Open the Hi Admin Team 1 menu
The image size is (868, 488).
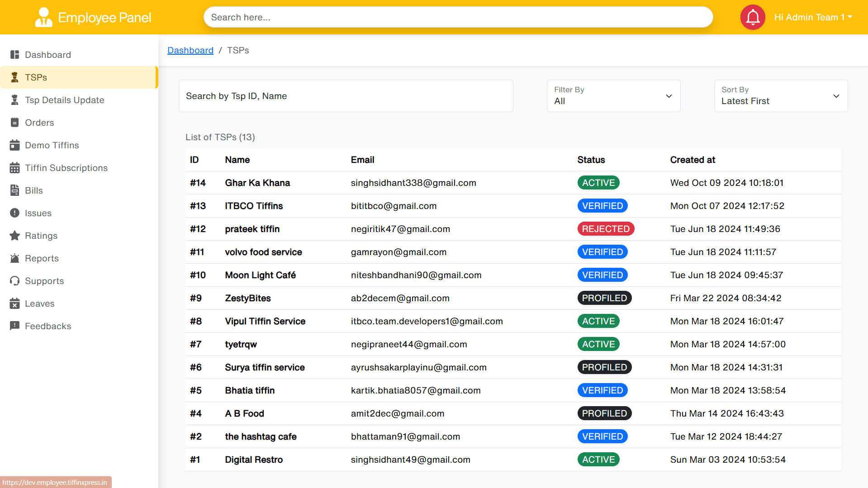(x=813, y=17)
